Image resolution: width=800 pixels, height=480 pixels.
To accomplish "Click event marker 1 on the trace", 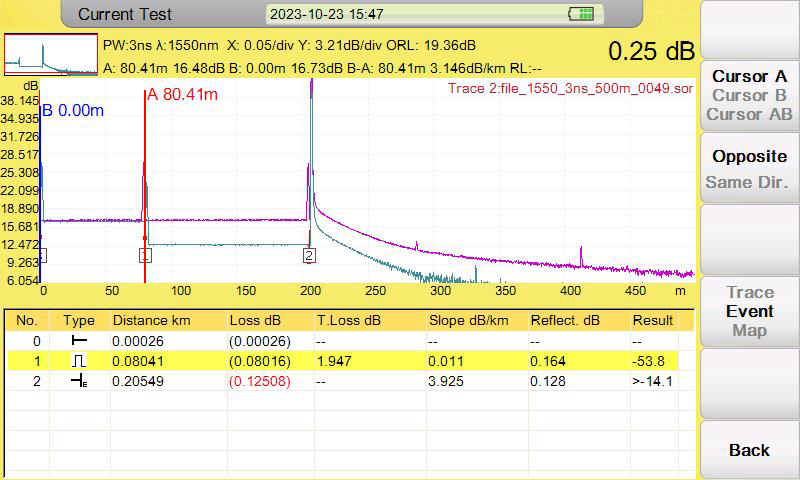I will (145, 255).
